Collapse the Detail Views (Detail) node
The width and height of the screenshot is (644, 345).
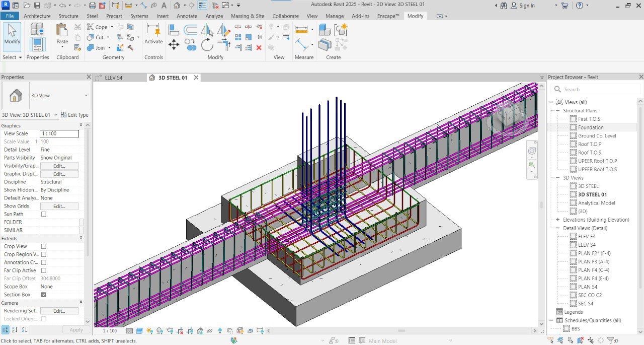[558, 228]
